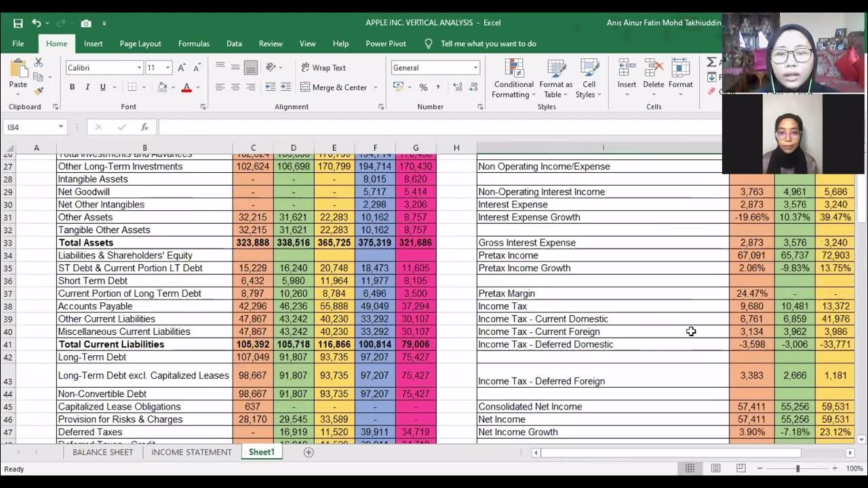The height and width of the screenshot is (488, 868).
Task: Click the Copy icon
Action: [39, 77]
